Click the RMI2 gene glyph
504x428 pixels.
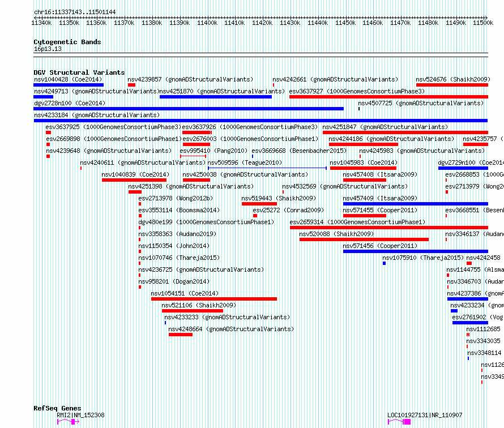(68, 422)
